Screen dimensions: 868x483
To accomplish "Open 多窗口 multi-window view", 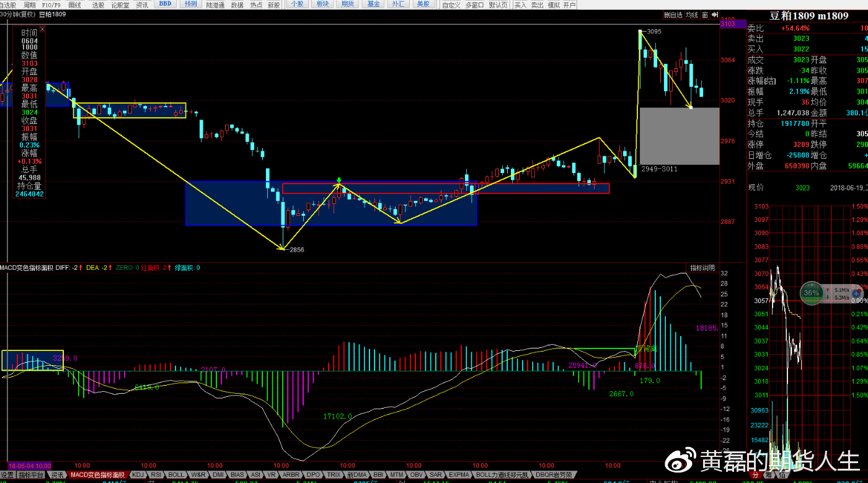I will (x=474, y=4).
